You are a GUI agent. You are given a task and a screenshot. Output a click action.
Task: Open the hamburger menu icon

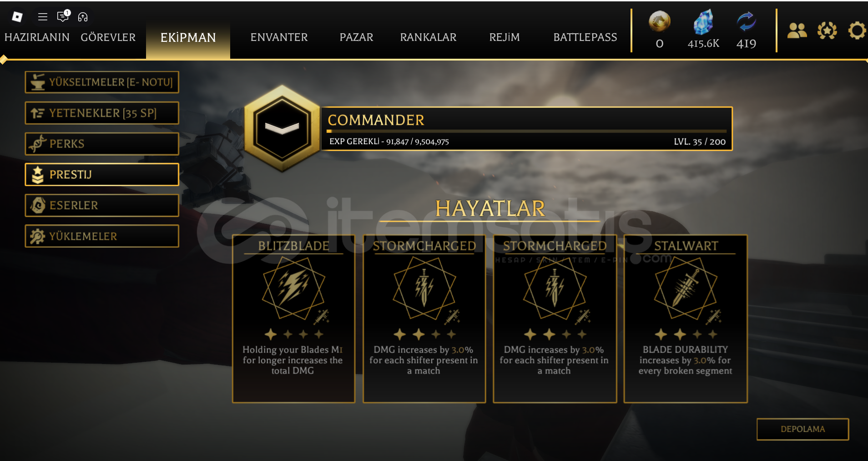(x=43, y=17)
